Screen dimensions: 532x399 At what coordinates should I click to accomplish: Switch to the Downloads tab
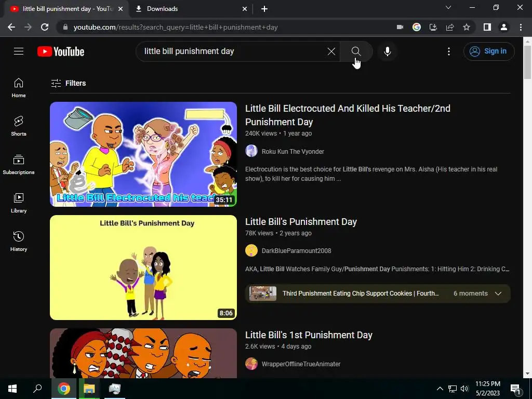[x=191, y=9]
